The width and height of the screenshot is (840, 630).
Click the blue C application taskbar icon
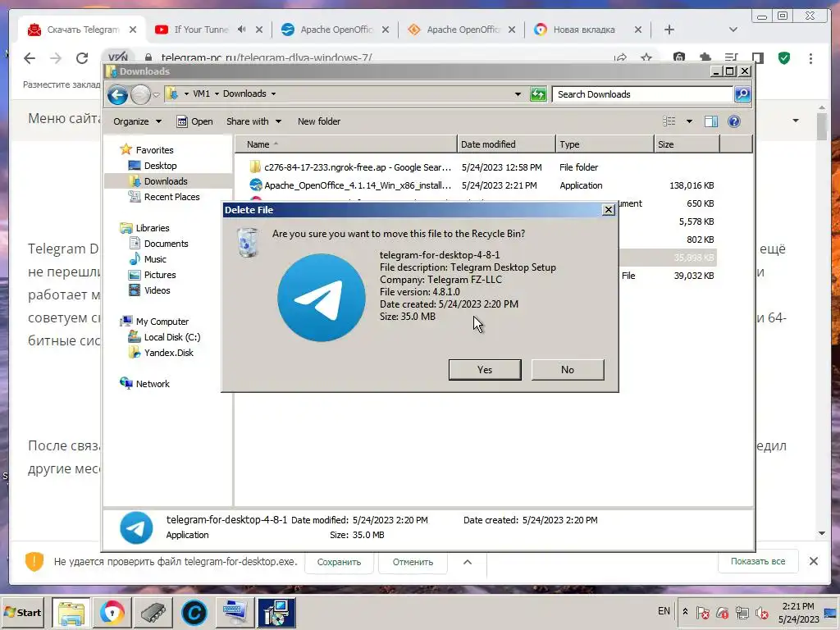tap(194, 612)
